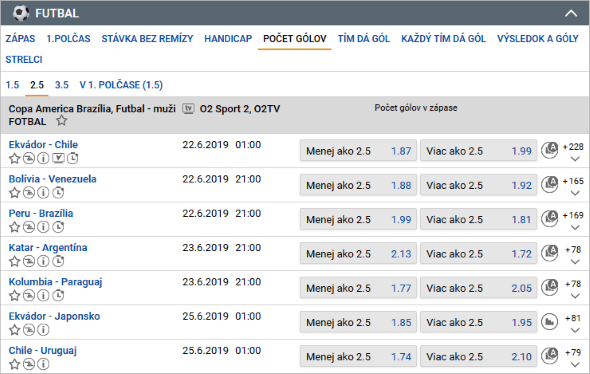Expand more bets chevron under +81
The width and height of the screenshot is (590, 374).
pos(575,330)
